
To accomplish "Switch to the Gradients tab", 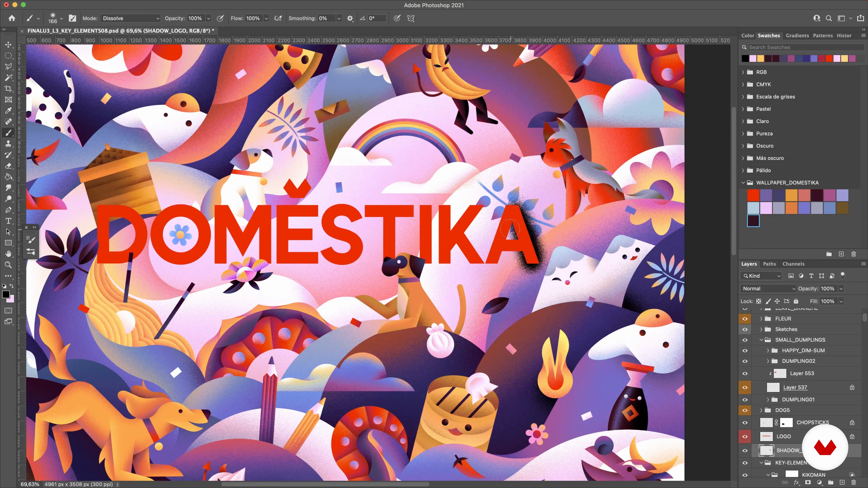I will pyautogui.click(x=797, y=35).
